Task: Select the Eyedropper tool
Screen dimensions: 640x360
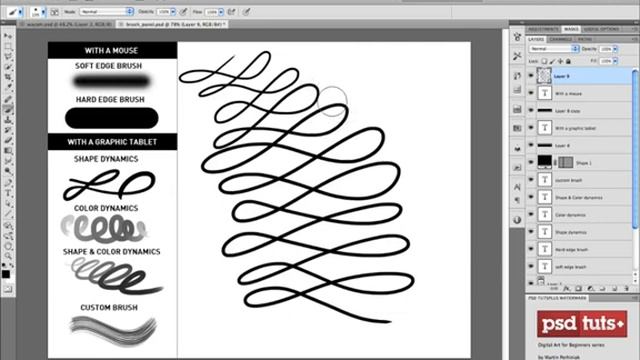Action: click(x=8, y=87)
